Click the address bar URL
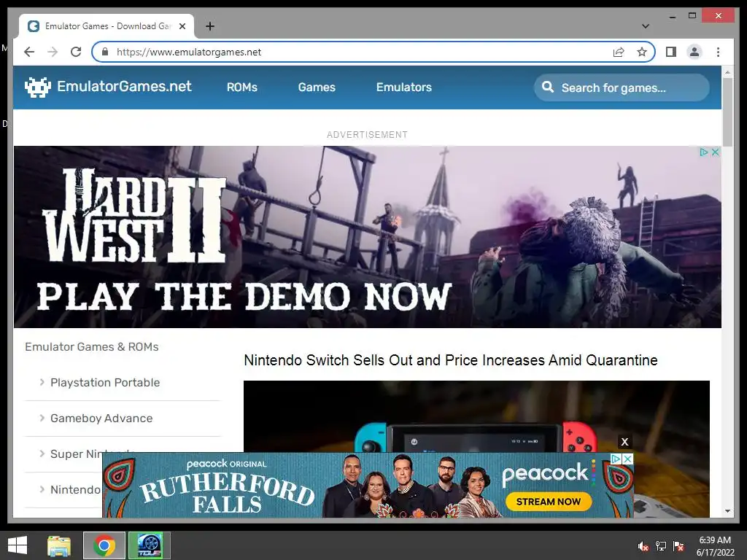747x560 pixels. point(189,52)
